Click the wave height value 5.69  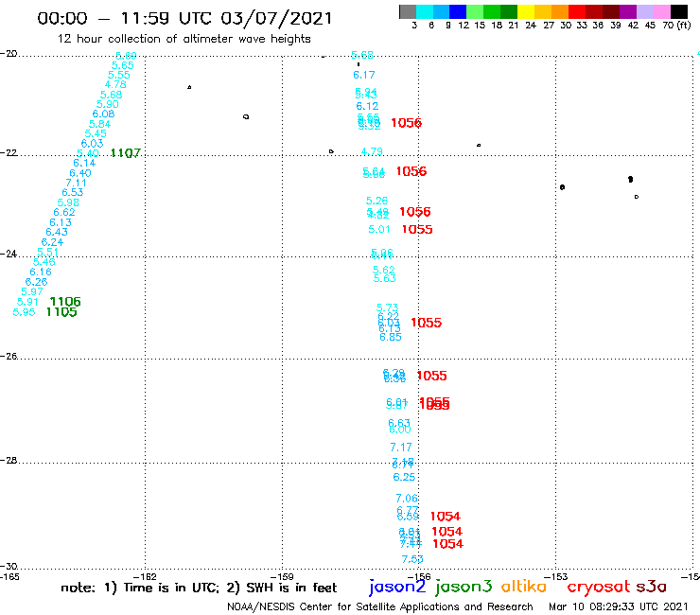(126, 56)
